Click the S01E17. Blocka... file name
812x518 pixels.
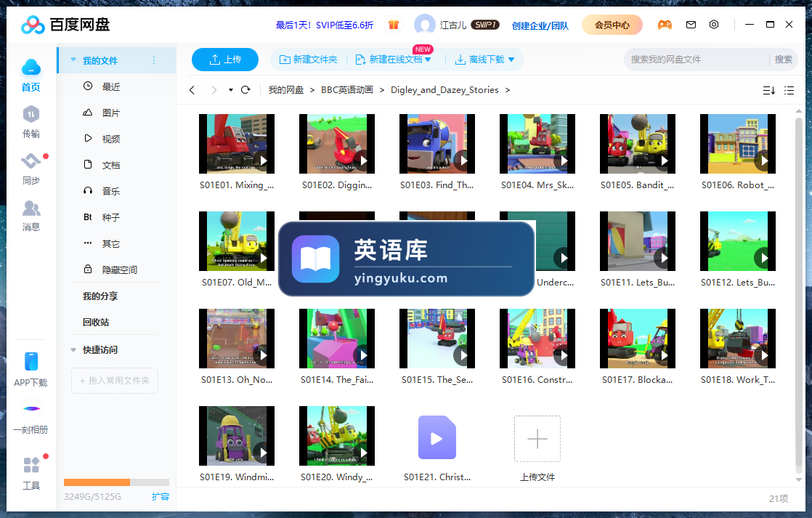tap(638, 380)
